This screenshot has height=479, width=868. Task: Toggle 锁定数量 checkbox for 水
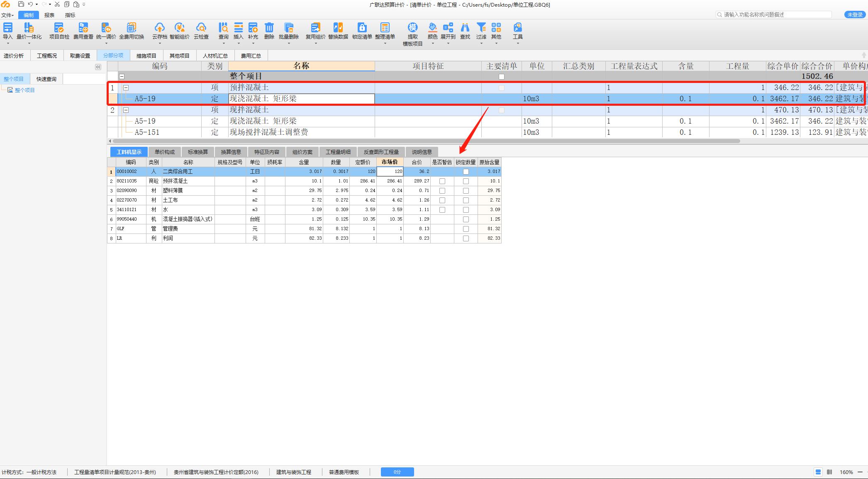(x=466, y=210)
